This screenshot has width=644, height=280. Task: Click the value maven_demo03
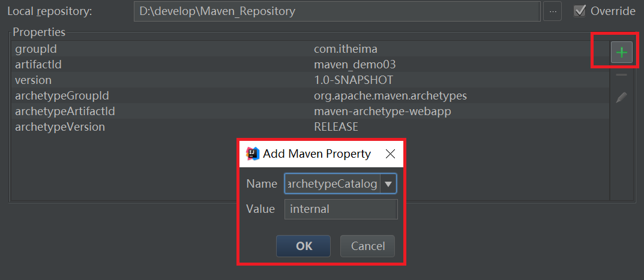coord(355,65)
